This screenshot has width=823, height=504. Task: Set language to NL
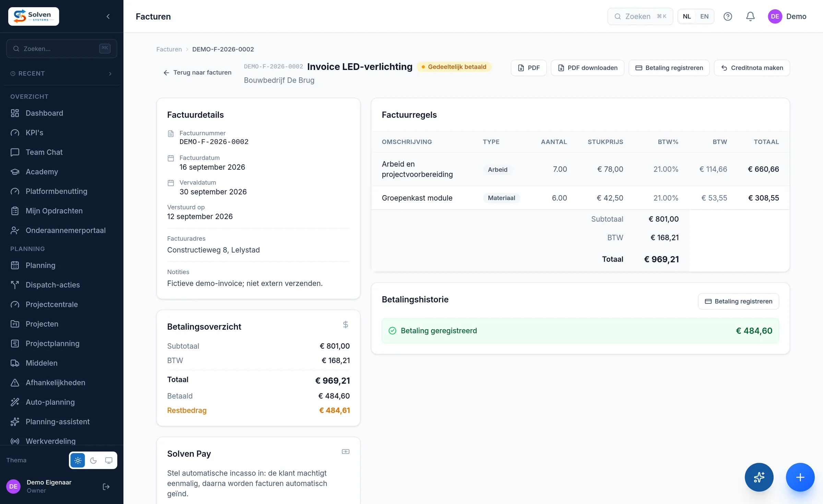[x=687, y=16]
